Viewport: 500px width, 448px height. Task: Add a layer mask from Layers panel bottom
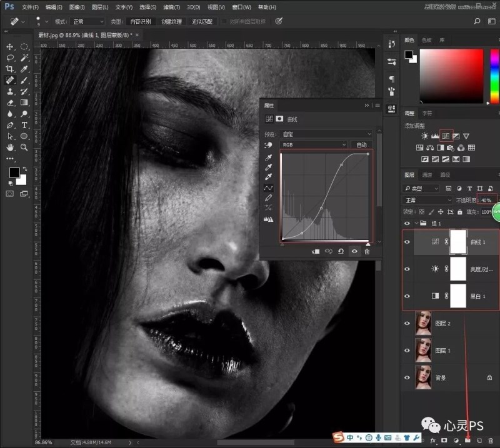tap(444, 441)
